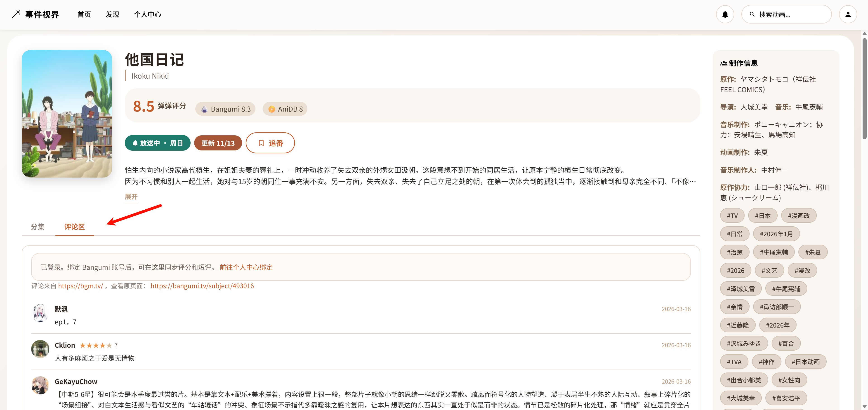
Task: Click the AniDB icon on the rating badge
Action: [x=272, y=109]
